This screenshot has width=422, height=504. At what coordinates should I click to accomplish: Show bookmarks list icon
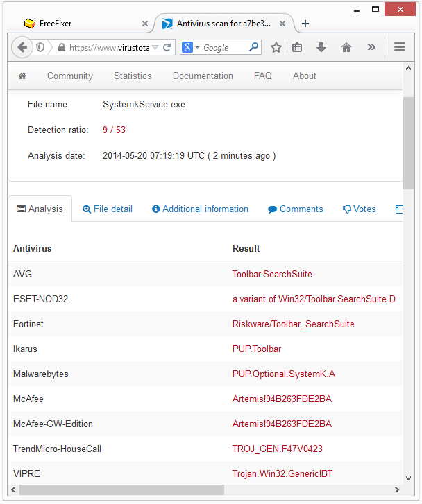tap(297, 48)
